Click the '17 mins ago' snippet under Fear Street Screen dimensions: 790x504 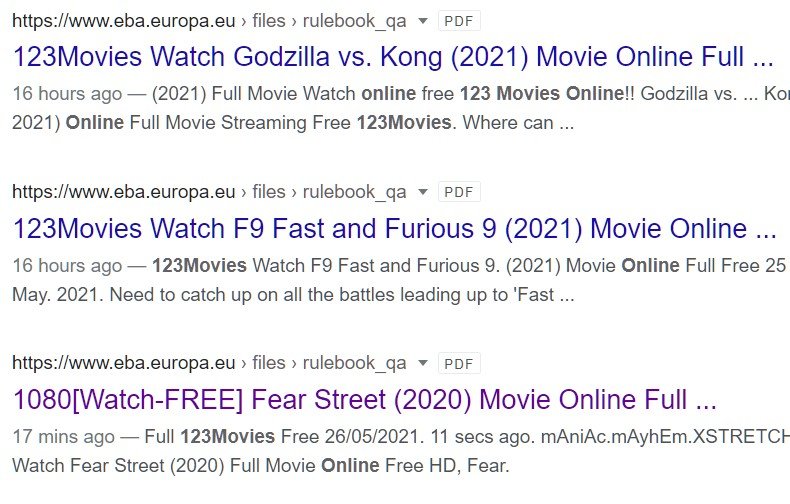[x=63, y=436]
